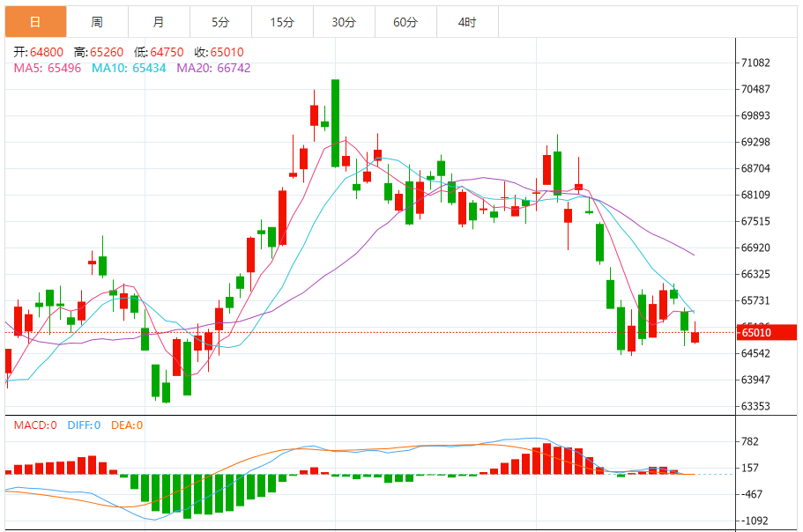Click the 63947 price axis label
Viewport: 803px width, 532px height.
click(x=756, y=380)
